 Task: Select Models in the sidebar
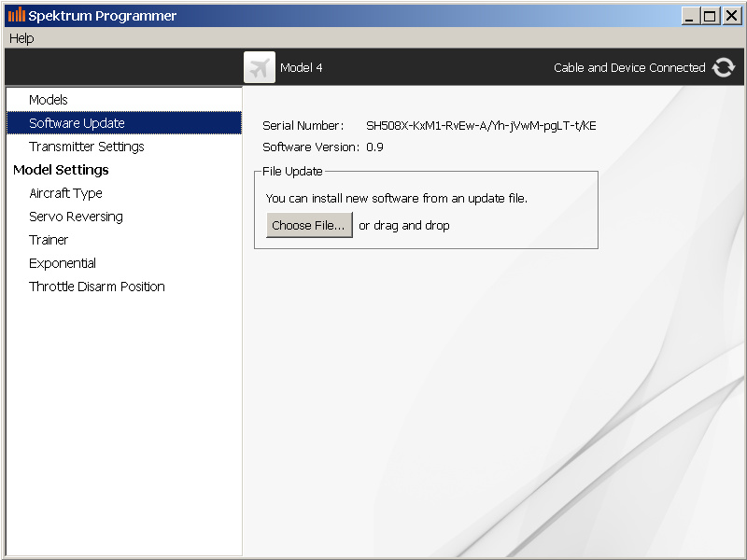pyautogui.click(x=49, y=100)
